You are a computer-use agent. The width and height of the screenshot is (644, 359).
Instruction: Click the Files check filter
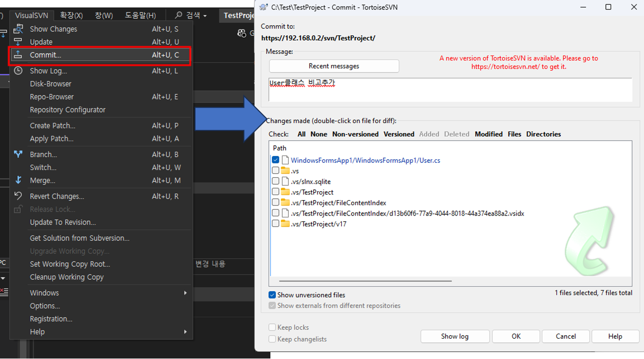click(x=515, y=134)
